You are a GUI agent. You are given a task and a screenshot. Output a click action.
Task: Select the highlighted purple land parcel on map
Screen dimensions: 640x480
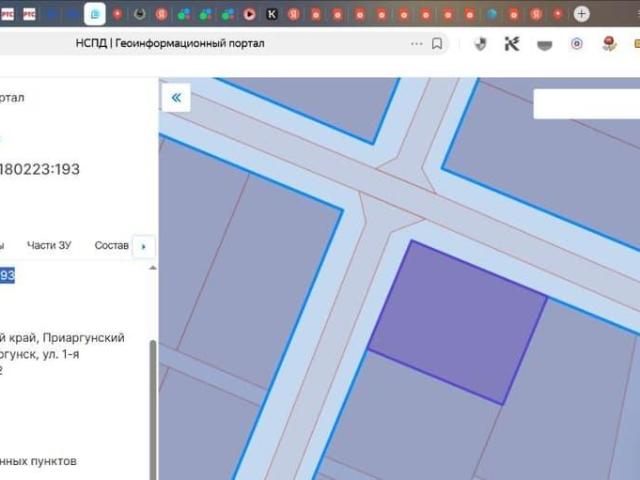(457, 322)
